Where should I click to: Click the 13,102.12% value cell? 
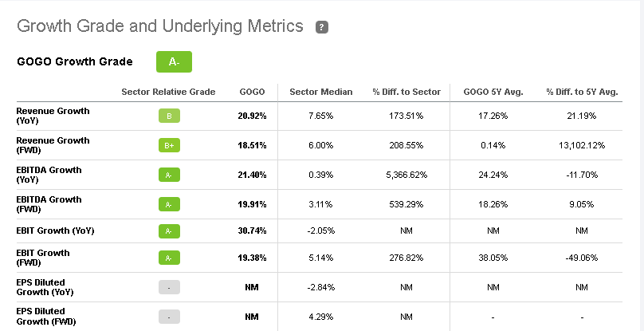tap(581, 146)
